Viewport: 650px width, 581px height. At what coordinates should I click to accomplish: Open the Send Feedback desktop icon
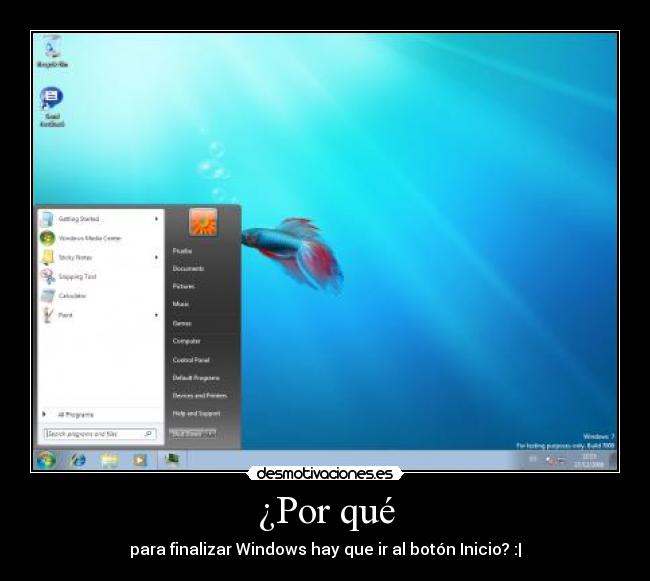(52, 107)
